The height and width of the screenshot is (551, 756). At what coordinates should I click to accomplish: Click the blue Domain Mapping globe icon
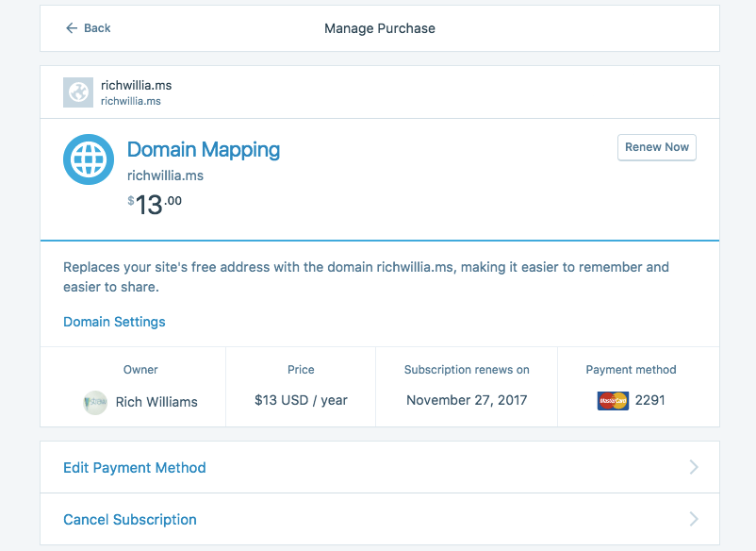pyautogui.click(x=88, y=159)
